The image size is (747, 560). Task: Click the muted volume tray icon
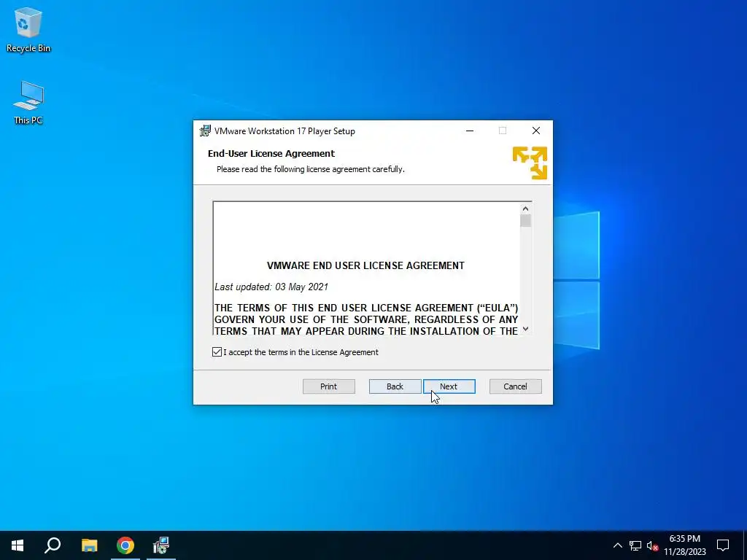point(652,545)
